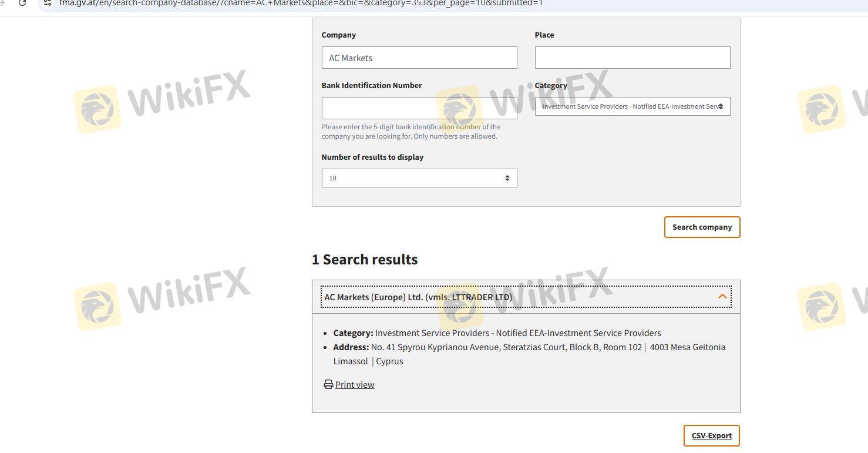
Task: Click the AC Markets (Europe) Ltd. result title
Action: point(418,297)
